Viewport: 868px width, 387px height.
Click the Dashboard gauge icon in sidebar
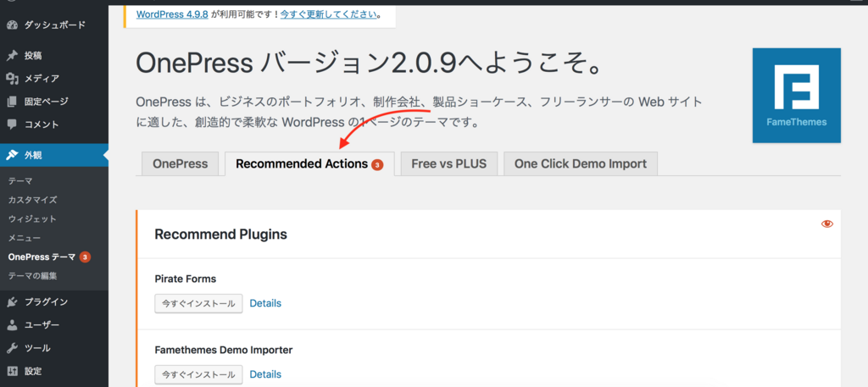[x=12, y=25]
